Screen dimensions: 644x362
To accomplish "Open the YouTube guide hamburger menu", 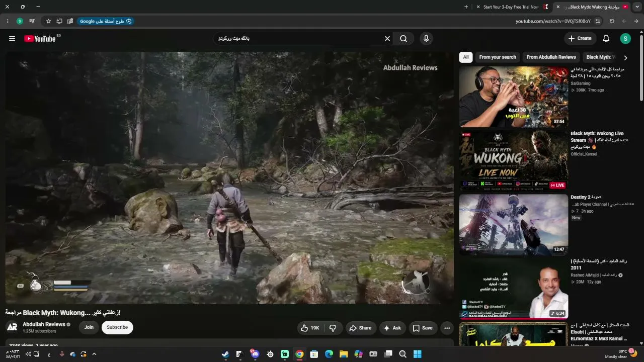I will point(12,39).
